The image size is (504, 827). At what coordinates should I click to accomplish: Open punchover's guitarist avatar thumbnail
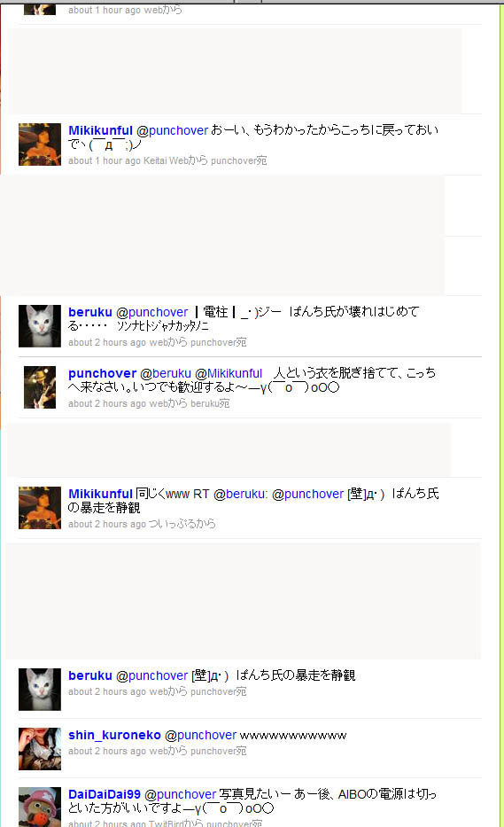click(40, 387)
